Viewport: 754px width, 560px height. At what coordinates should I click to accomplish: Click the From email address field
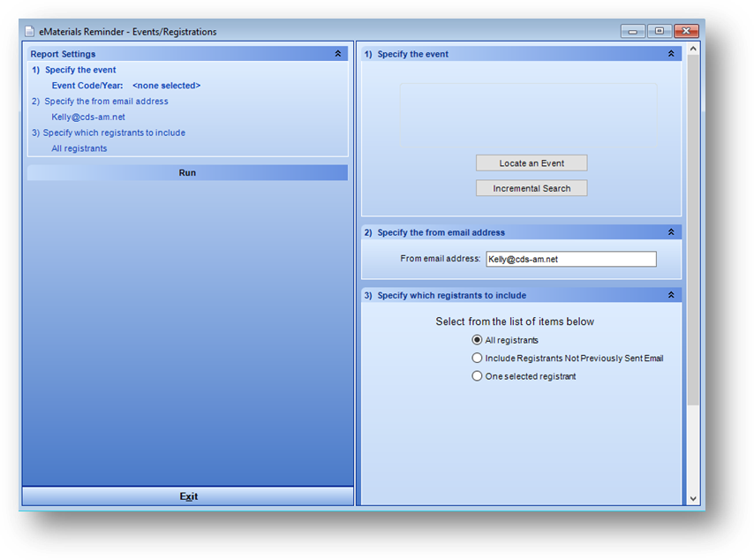tap(570, 259)
